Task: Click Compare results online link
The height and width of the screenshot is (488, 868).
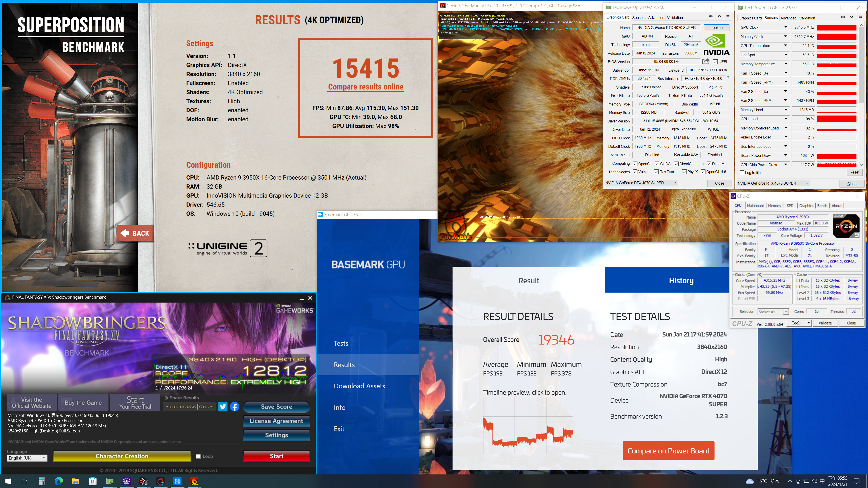Action: [366, 87]
